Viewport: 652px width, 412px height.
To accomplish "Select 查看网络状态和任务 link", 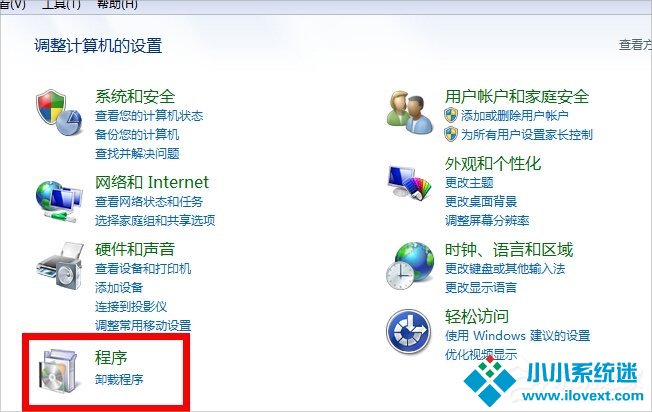I will [x=149, y=202].
